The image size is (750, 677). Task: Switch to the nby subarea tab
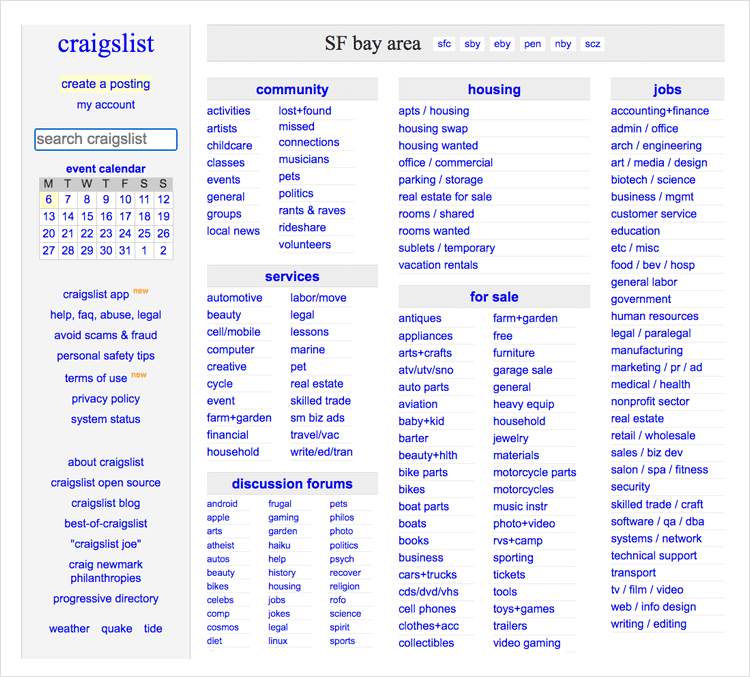coord(563,44)
